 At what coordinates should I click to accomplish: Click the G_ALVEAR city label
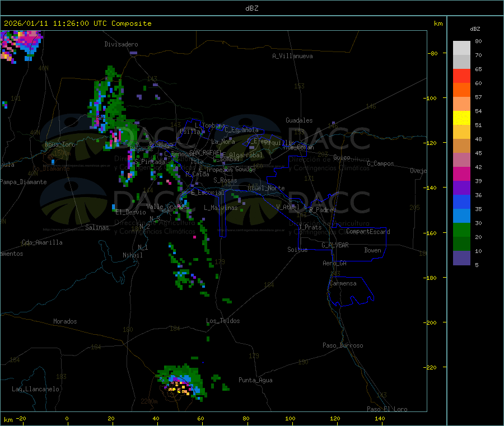[335, 245]
